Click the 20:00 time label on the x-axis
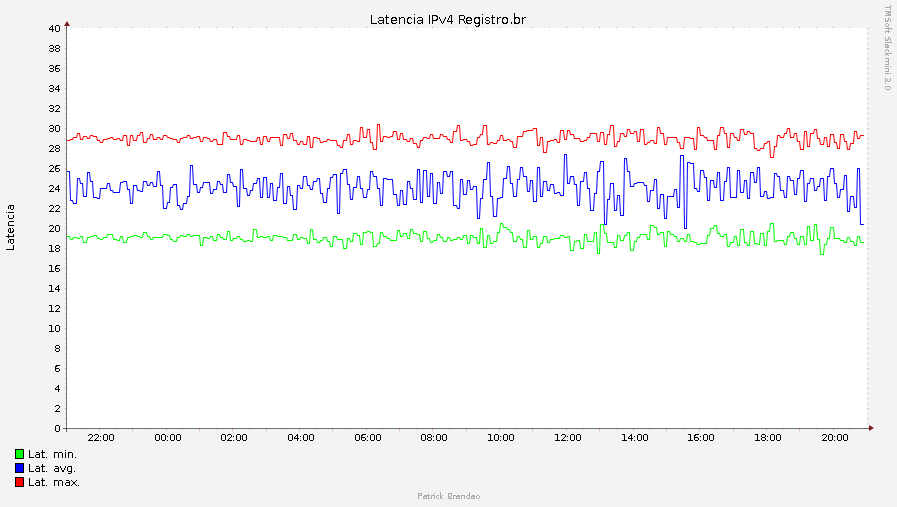Viewport: 897px width, 507px height. pyautogui.click(x=834, y=438)
